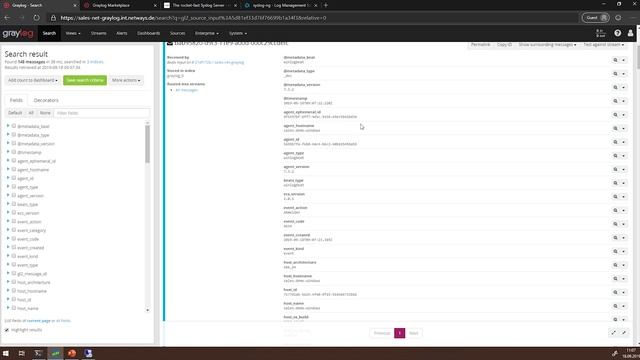The height and width of the screenshot is (360, 640).
Task: Tick the event_action field checkbox
Action: click(x=14, y=221)
